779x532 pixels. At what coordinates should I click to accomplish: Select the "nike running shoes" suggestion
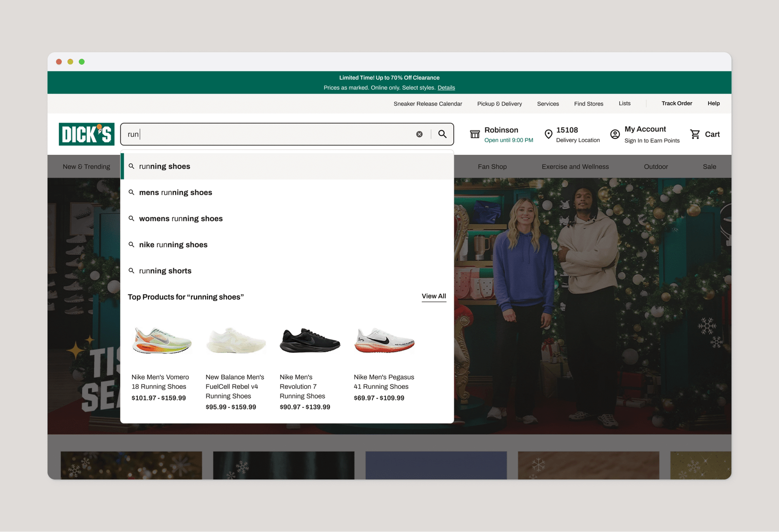[173, 244]
